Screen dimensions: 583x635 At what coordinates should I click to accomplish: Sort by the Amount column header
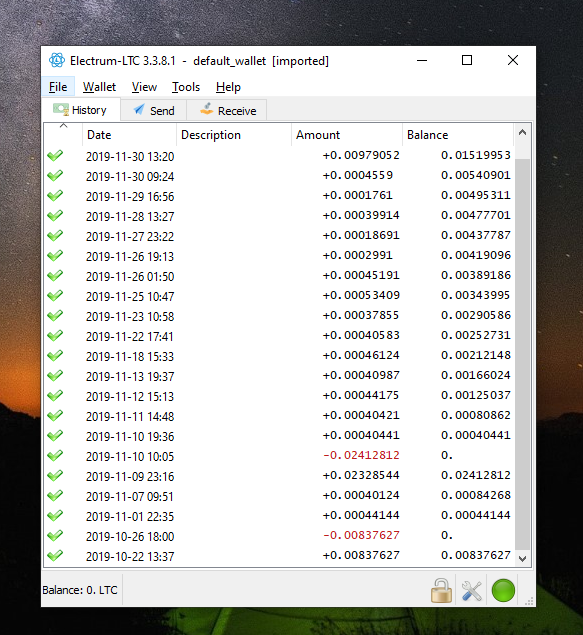click(347, 135)
